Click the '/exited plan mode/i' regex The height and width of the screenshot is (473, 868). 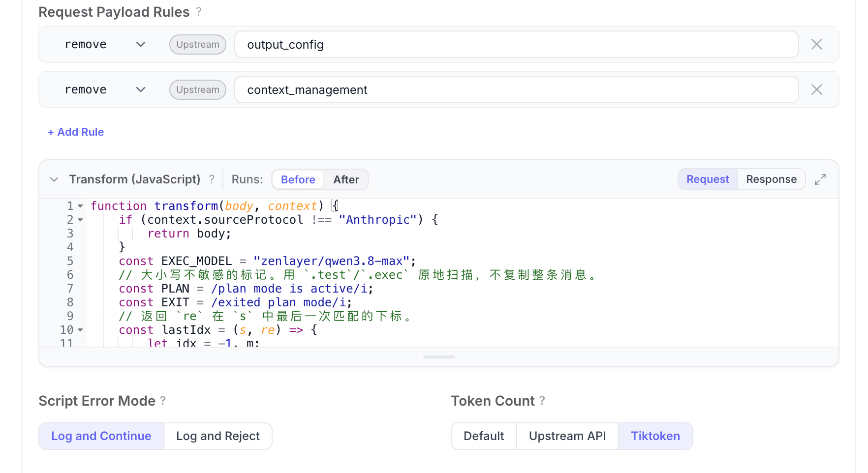coord(278,302)
